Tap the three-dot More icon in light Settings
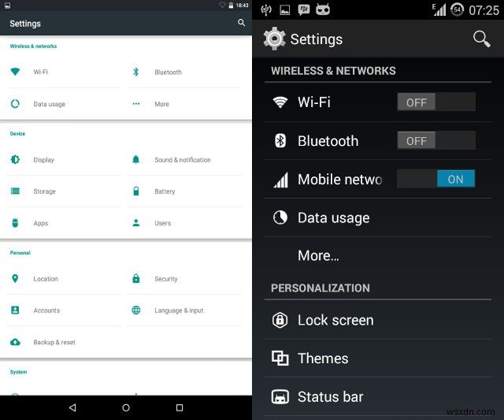 coord(136,103)
